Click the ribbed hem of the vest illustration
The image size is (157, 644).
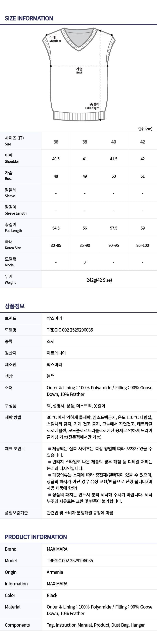coord(79,116)
